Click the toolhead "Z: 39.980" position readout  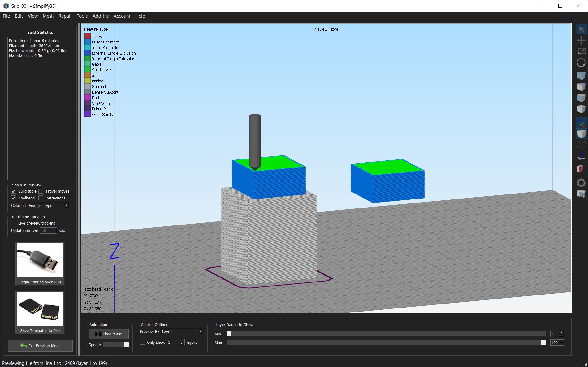93,308
